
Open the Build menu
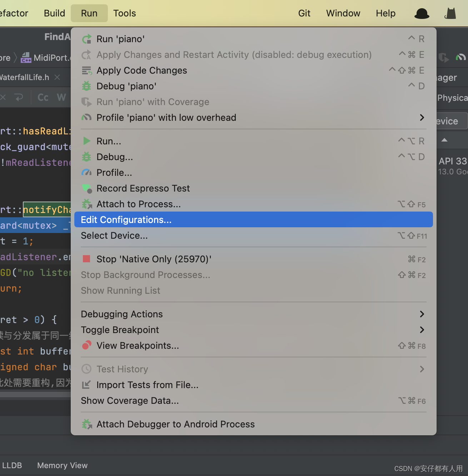click(54, 13)
